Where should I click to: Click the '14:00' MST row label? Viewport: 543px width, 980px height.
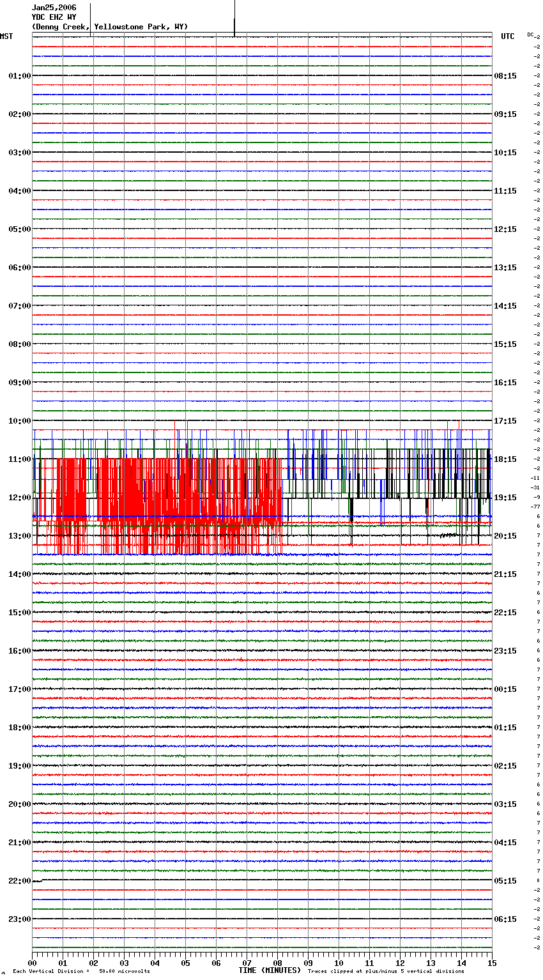20,574
